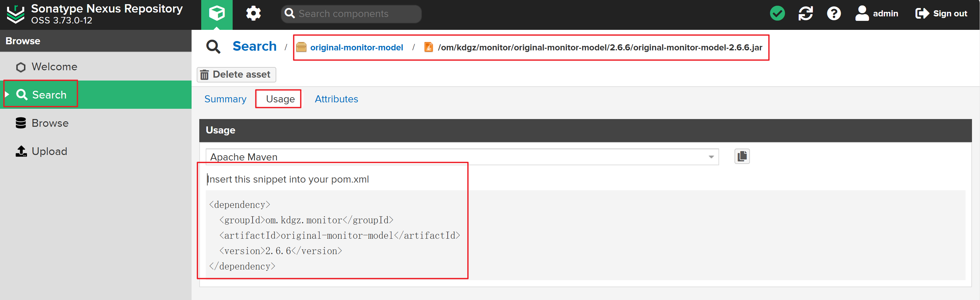Click the artifactId original-monitor-model line

[340, 236]
